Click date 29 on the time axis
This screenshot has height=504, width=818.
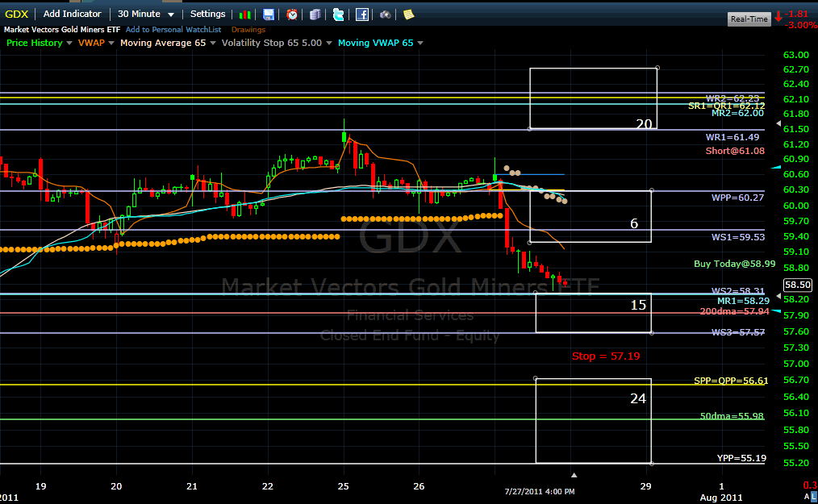(646, 486)
